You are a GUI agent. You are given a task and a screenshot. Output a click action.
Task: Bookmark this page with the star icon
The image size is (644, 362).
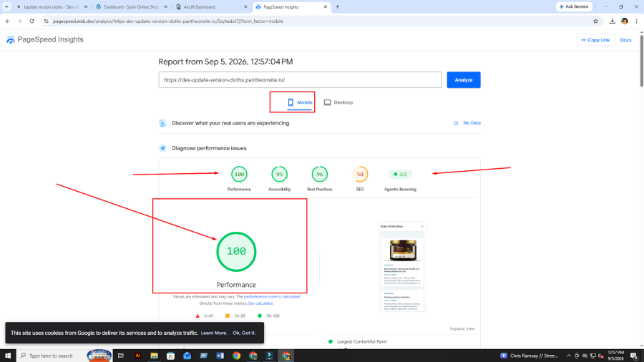(x=595, y=21)
